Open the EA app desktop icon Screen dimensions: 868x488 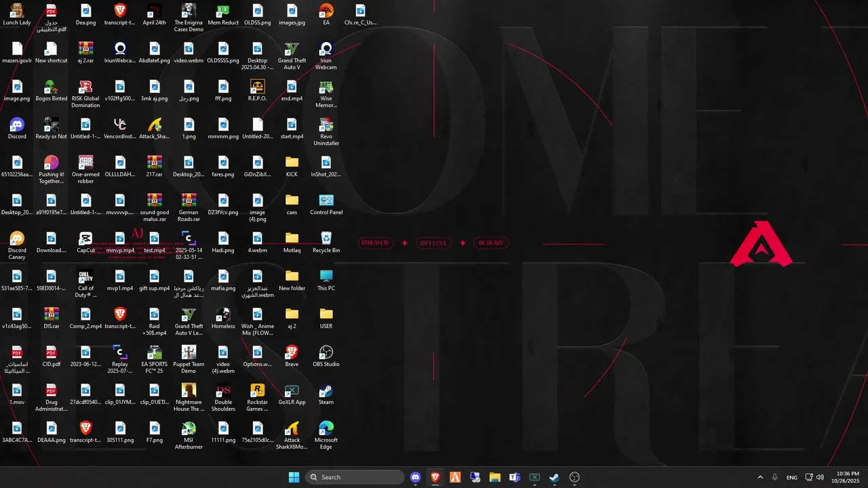tap(326, 15)
